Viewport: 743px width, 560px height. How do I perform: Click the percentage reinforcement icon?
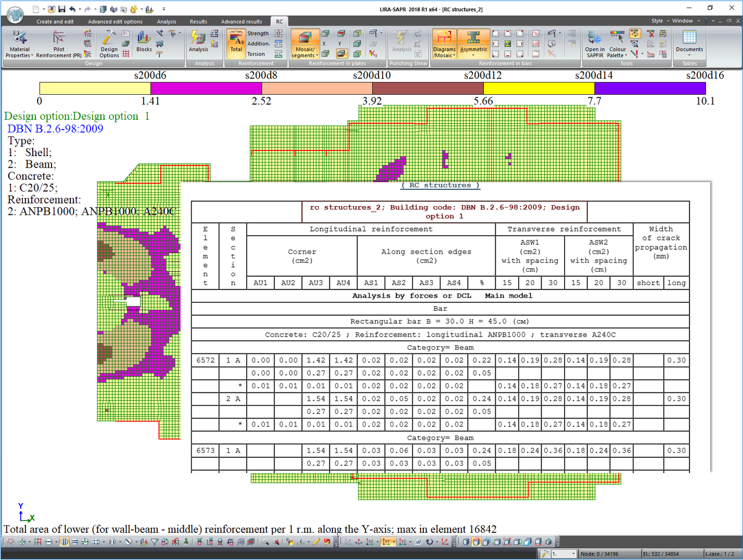pyautogui.click(x=535, y=34)
